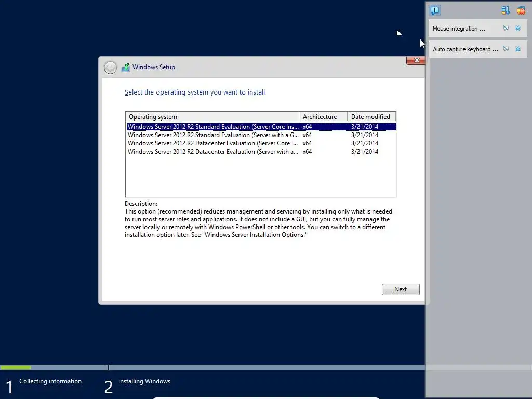Click the Next button
The height and width of the screenshot is (399, 532).
click(x=401, y=289)
